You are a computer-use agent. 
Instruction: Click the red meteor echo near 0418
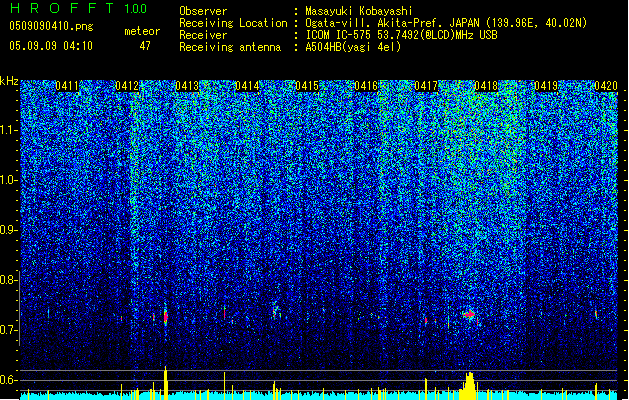(469, 314)
